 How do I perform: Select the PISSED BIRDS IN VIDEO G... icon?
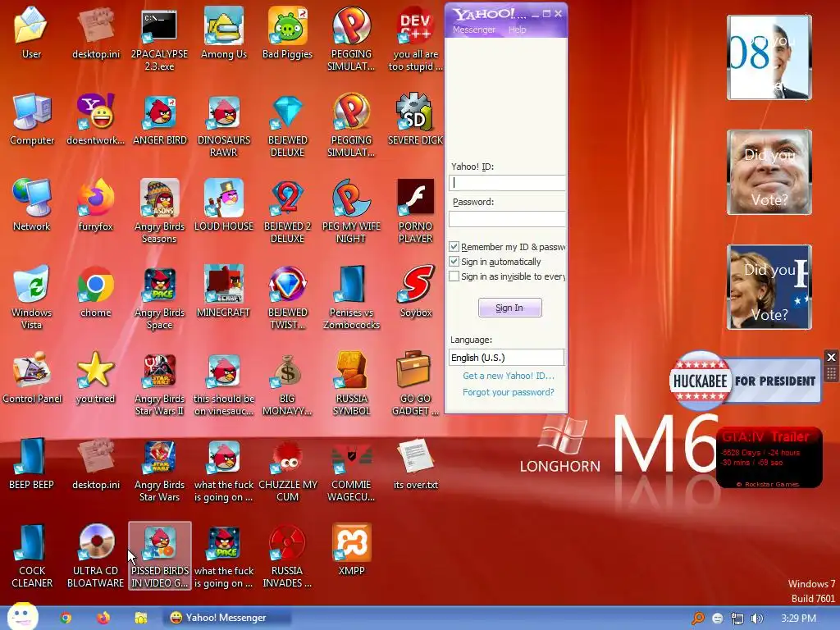pyautogui.click(x=160, y=555)
